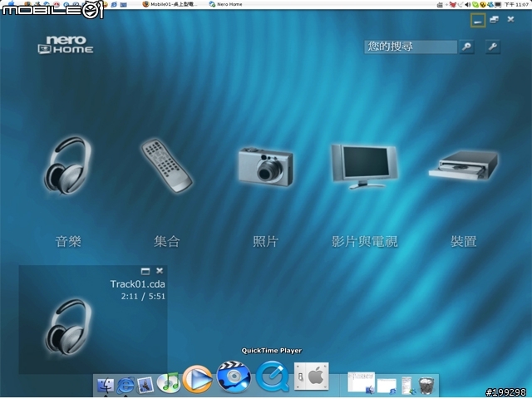
Task: Open System Preferences from the dock
Action: tap(312, 377)
